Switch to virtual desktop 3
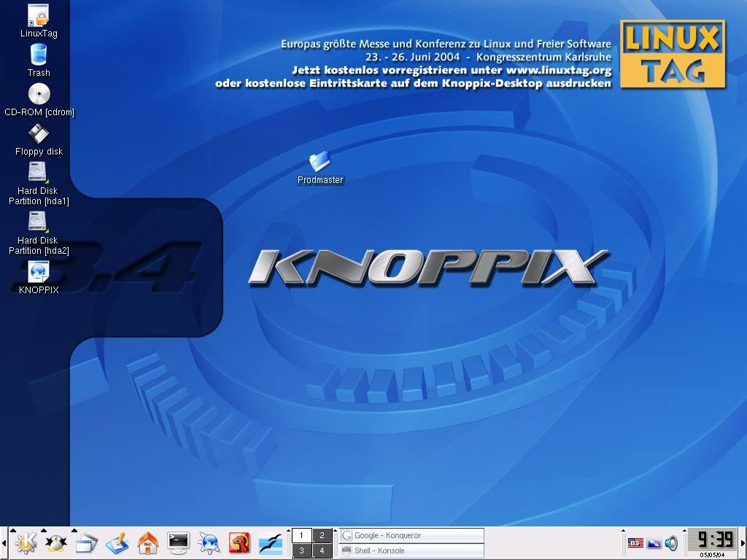Screen dimensions: 747x560 (x=301, y=551)
